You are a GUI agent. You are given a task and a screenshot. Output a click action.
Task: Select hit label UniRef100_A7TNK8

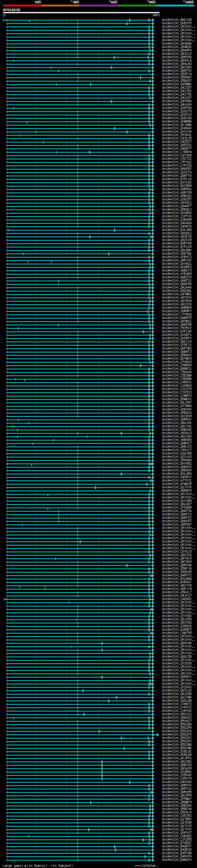point(177,406)
